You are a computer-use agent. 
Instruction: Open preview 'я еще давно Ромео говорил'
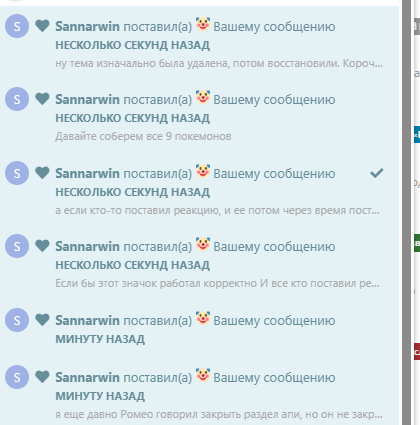[x=219, y=414]
